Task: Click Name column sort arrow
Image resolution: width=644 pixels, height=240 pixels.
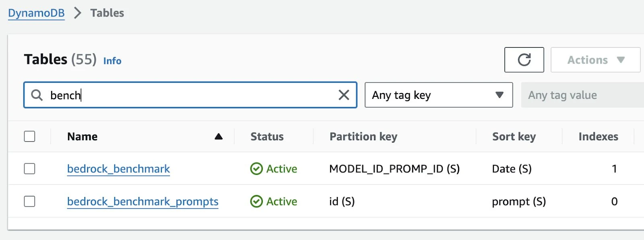Action: pos(219,137)
